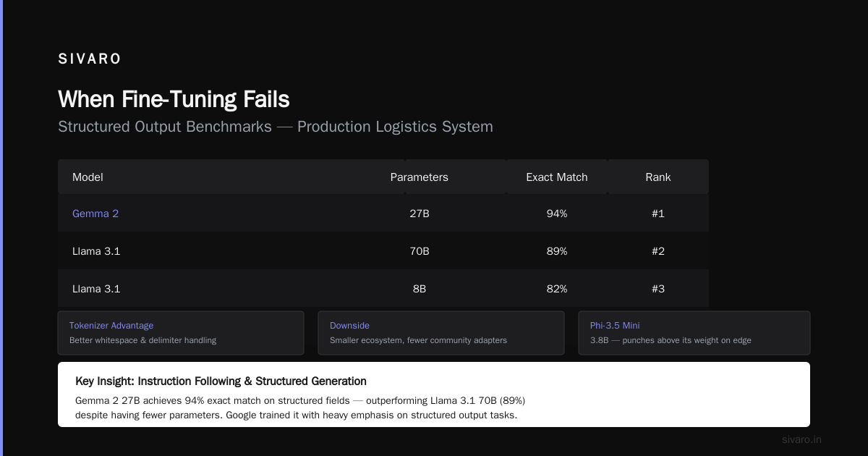
Task: Click the #1 rank cell
Action: pos(658,214)
